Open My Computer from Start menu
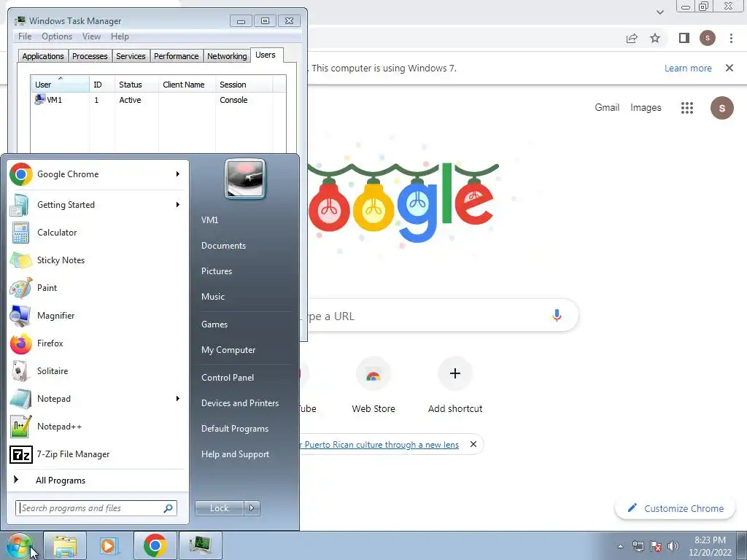 point(228,350)
